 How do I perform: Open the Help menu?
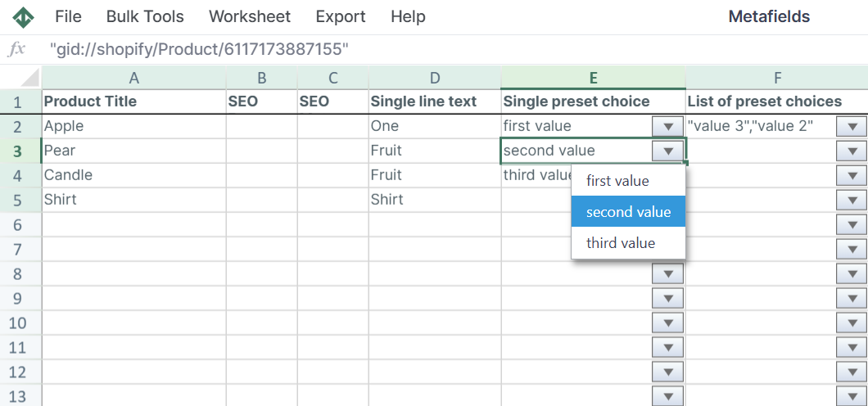tap(408, 17)
